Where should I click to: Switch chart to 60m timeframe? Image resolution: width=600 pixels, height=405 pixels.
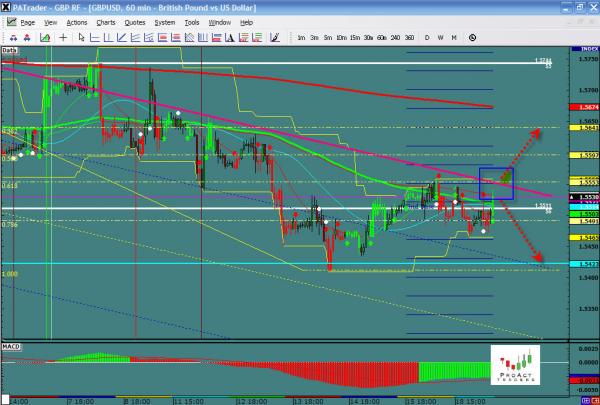tap(381, 37)
